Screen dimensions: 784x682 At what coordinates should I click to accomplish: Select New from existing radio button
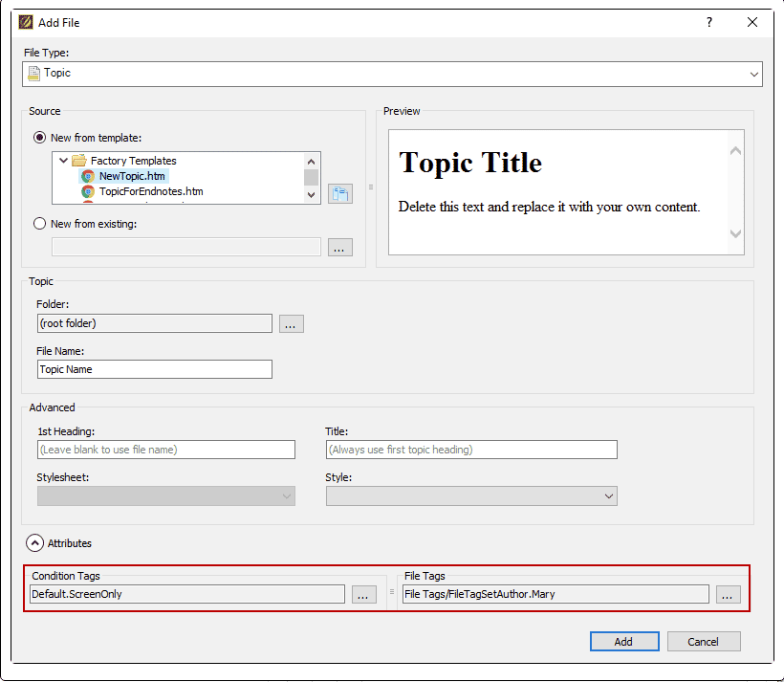coord(39,224)
